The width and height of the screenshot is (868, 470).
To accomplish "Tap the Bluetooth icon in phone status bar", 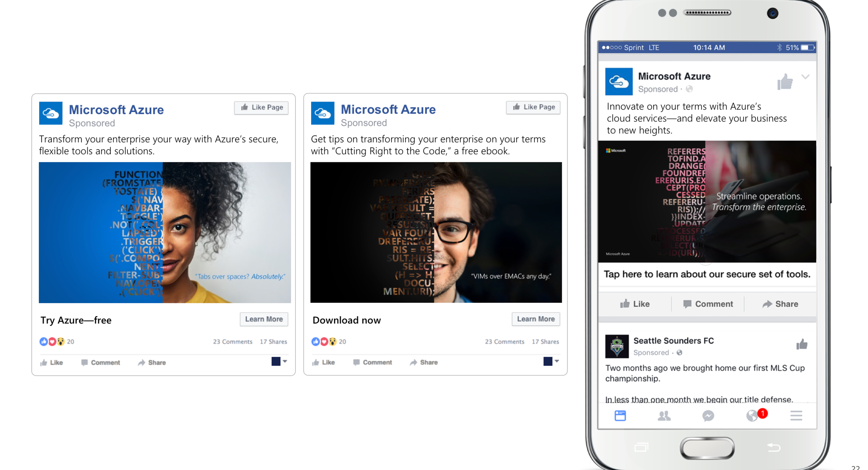I will click(779, 48).
